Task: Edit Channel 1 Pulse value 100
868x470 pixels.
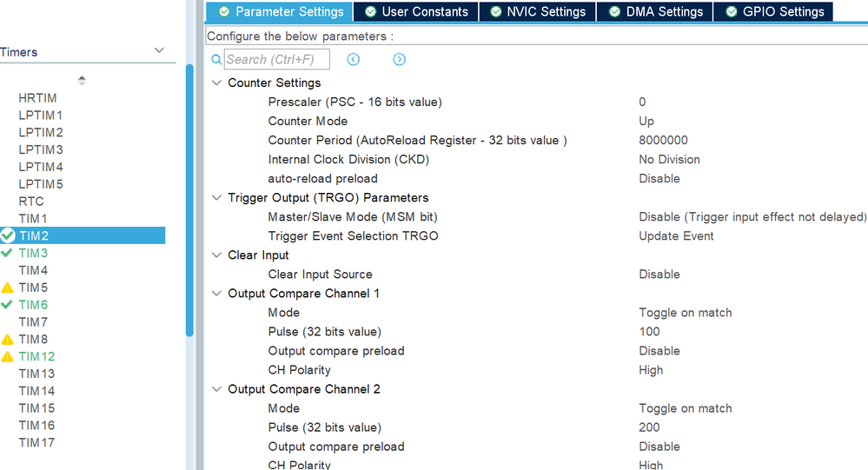Action: 649,332
